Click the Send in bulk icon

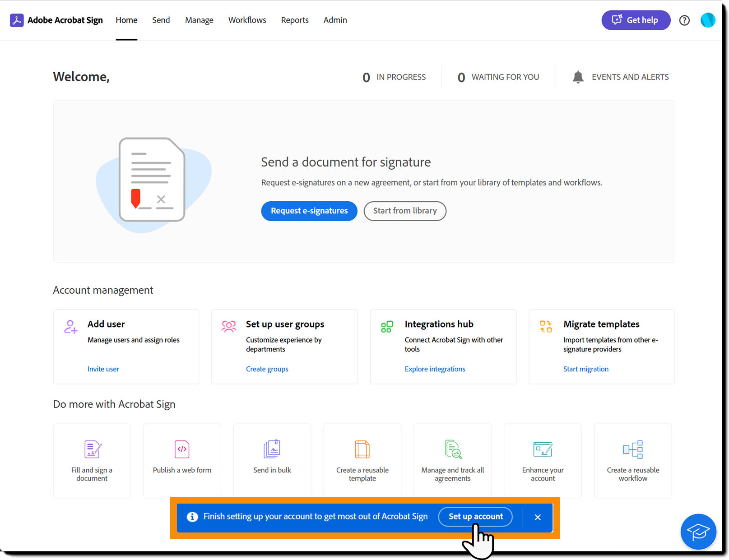pos(272,449)
